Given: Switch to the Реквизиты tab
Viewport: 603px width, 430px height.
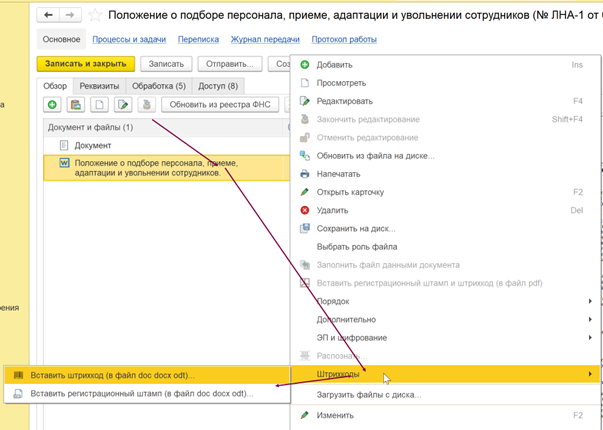Looking at the screenshot, I should pyautogui.click(x=99, y=86).
